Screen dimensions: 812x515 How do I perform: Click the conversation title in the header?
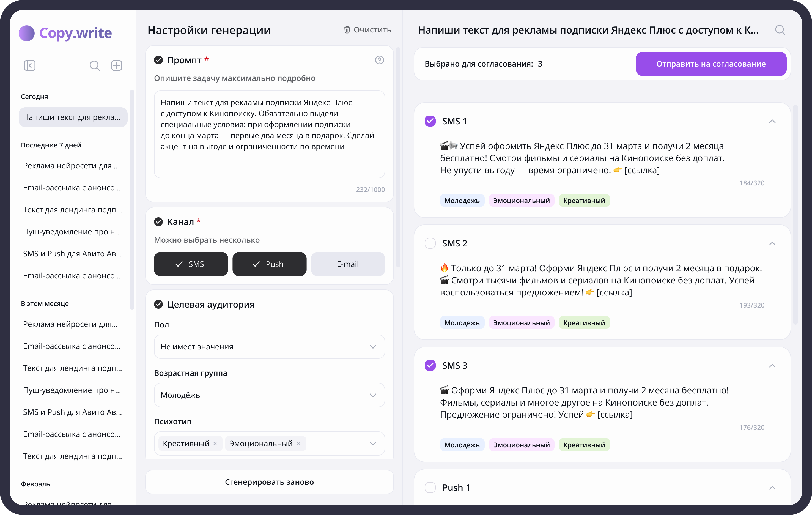(588, 30)
